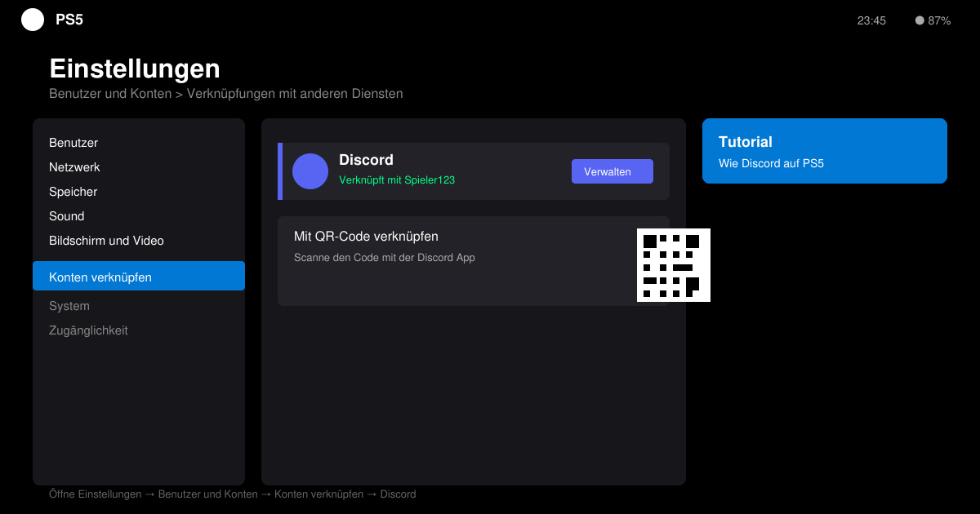Select the Konten verknüpfen menu item
The width and height of the screenshot is (980, 514).
pos(139,276)
